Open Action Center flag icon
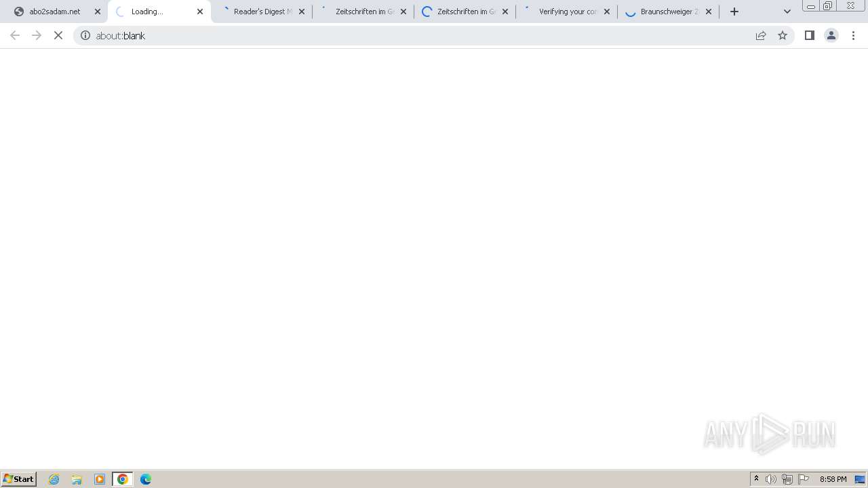 click(x=804, y=479)
